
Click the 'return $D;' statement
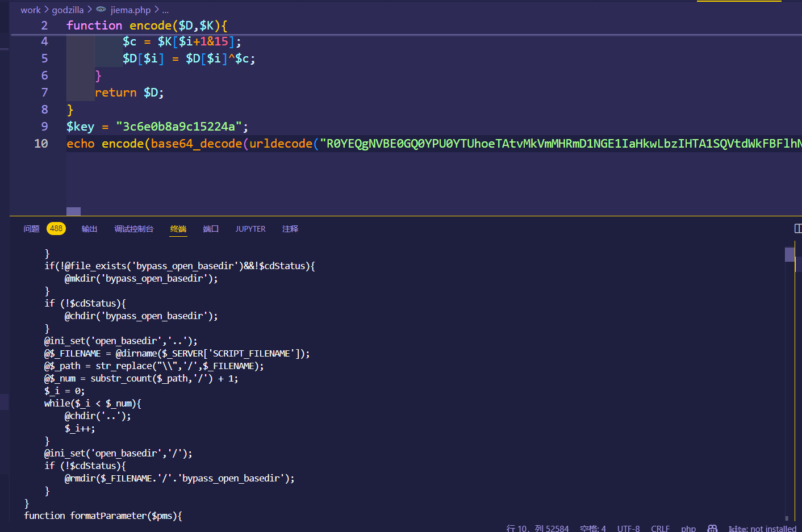[129, 93]
